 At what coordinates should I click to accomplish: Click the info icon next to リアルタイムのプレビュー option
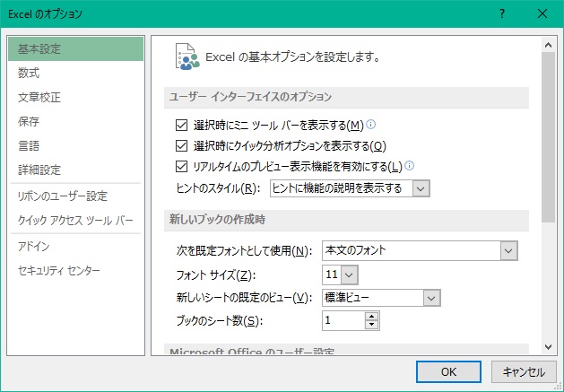[x=410, y=166]
